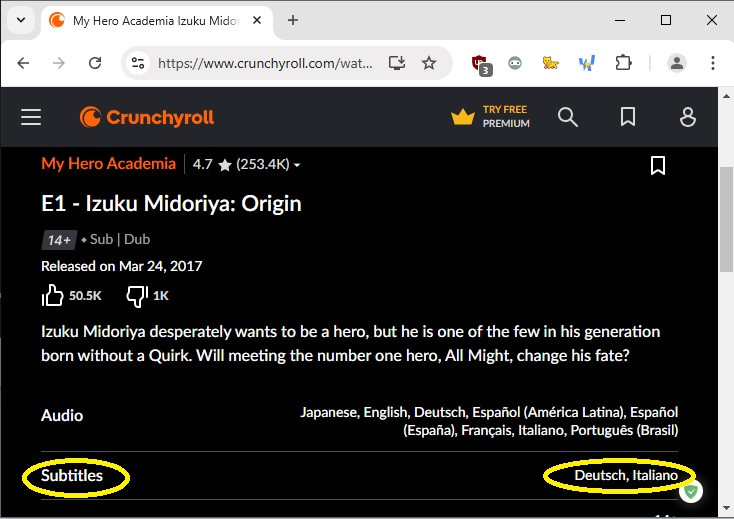
Task: Click the audio languages list
Action: click(x=489, y=421)
